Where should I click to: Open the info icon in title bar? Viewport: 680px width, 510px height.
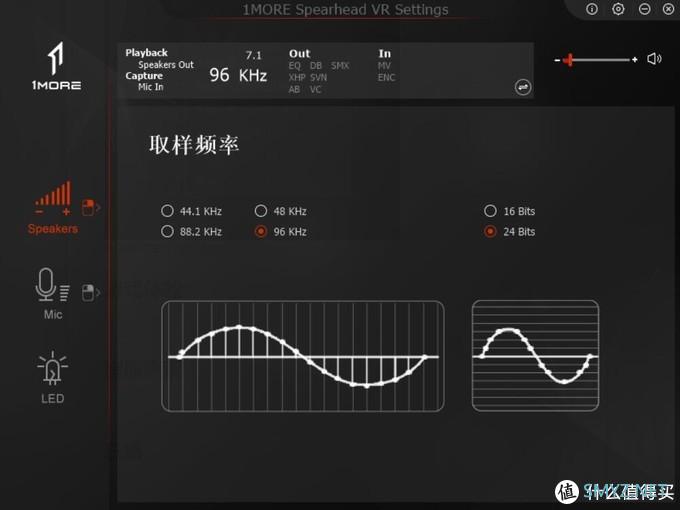(x=592, y=9)
